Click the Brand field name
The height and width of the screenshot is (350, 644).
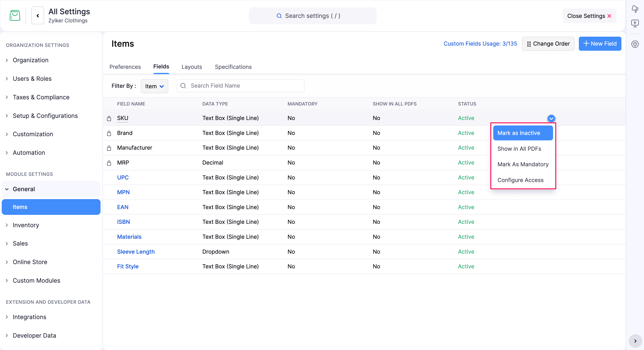125,133
